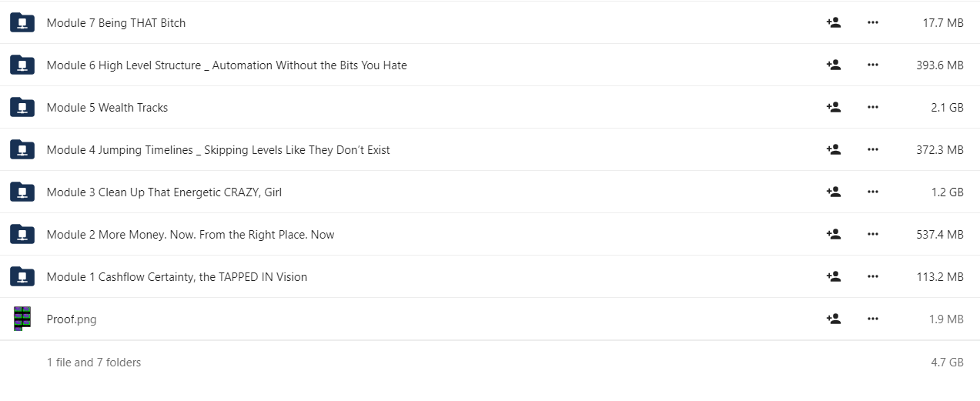Open Module 1 Cashflow Certainty folder name
The height and width of the screenshot is (401, 980).
pyautogui.click(x=177, y=277)
